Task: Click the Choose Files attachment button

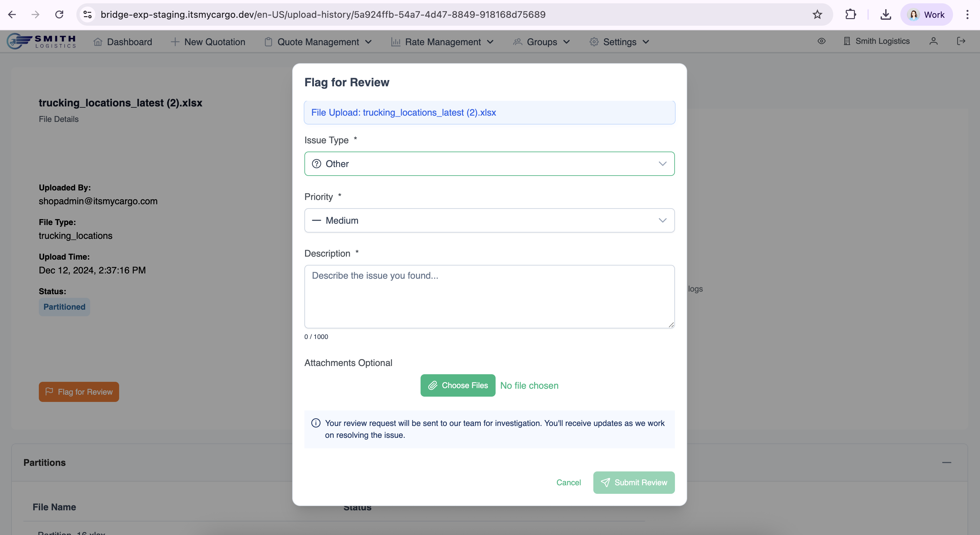Action: point(458,385)
